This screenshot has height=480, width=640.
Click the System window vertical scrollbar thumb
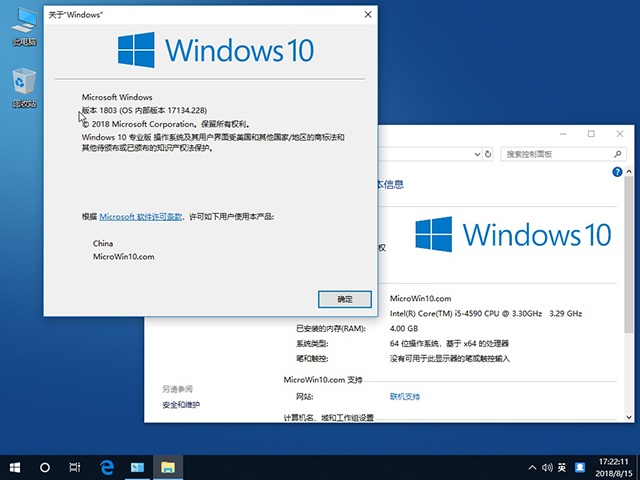tap(629, 255)
